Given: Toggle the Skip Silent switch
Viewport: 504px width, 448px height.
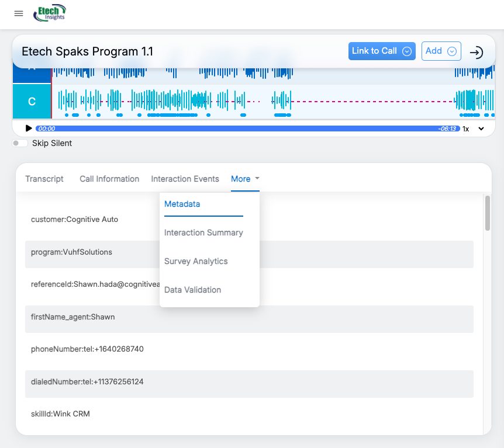Looking at the screenshot, I should point(20,143).
